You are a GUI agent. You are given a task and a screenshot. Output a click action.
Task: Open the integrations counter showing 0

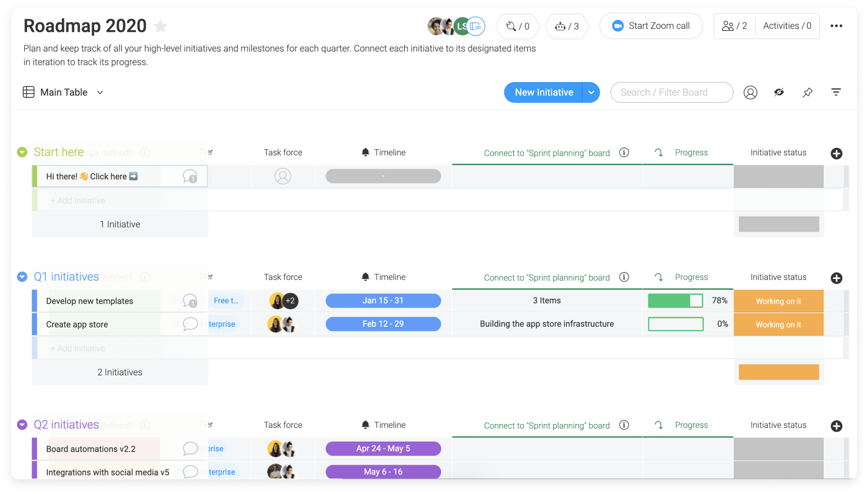point(517,26)
